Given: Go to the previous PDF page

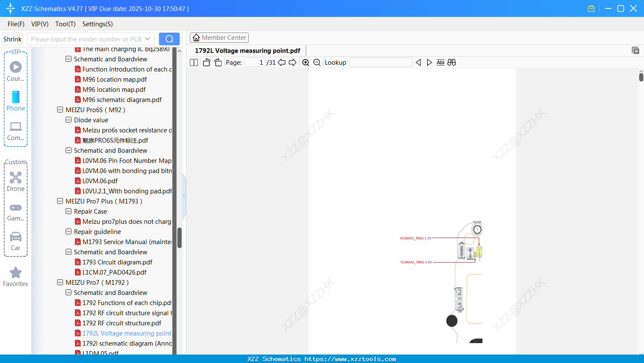Looking at the screenshot, I should coord(282,63).
